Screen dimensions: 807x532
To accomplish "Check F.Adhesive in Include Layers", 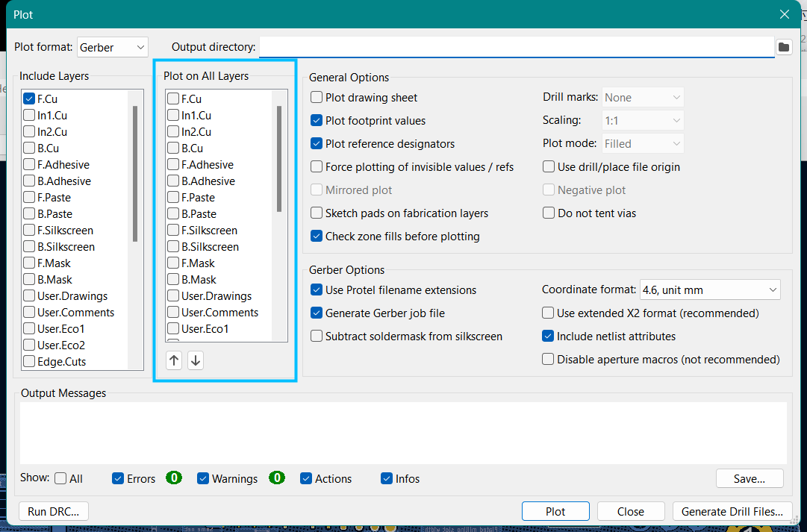I will pyautogui.click(x=29, y=165).
